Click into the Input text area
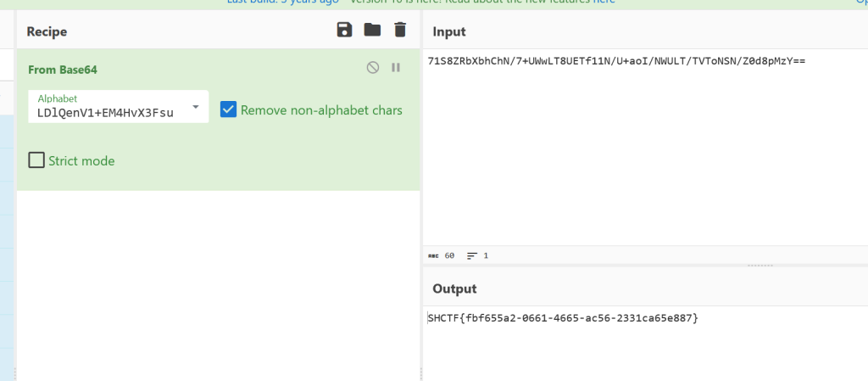The width and height of the screenshot is (868, 381). click(x=644, y=153)
